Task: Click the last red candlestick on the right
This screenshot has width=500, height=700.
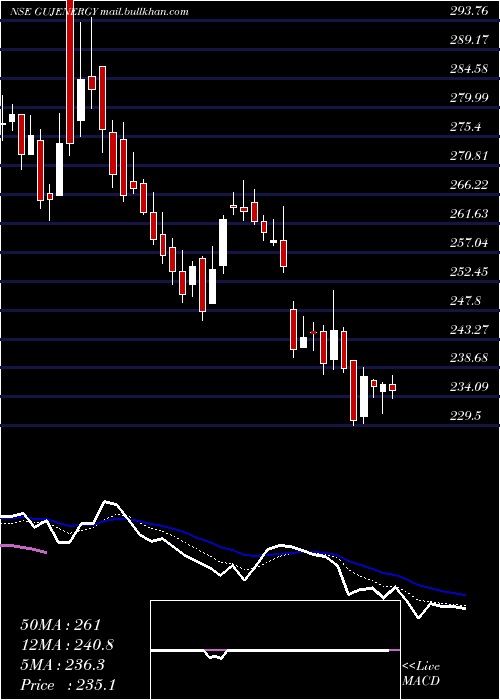Action: 392,388
